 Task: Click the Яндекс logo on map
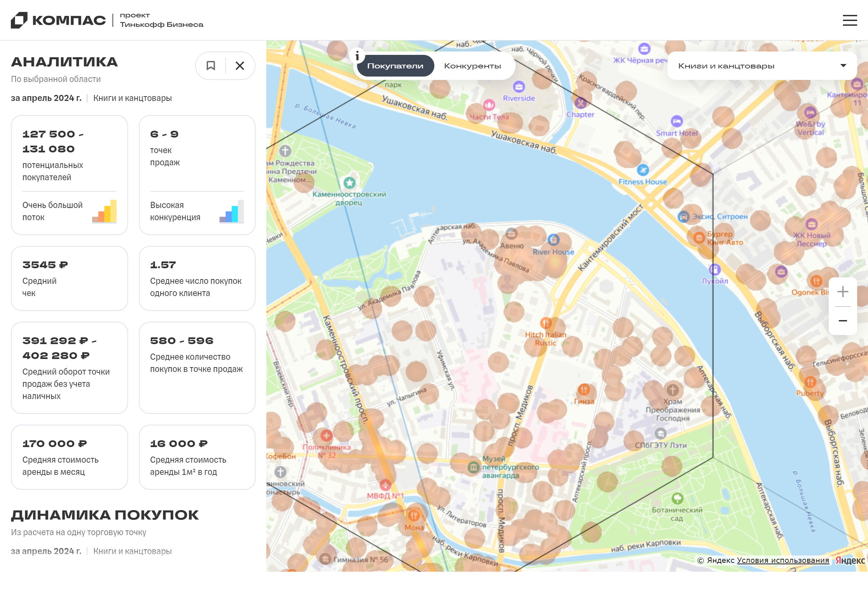pyautogui.click(x=850, y=561)
